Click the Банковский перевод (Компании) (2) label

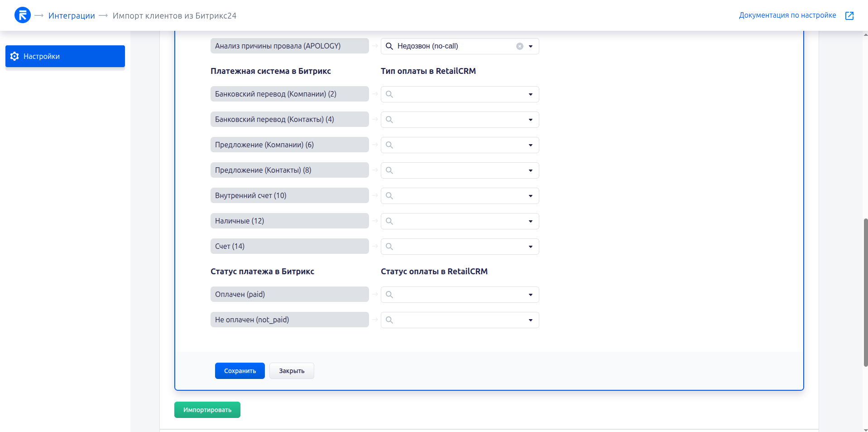pyautogui.click(x=290, y=94)
